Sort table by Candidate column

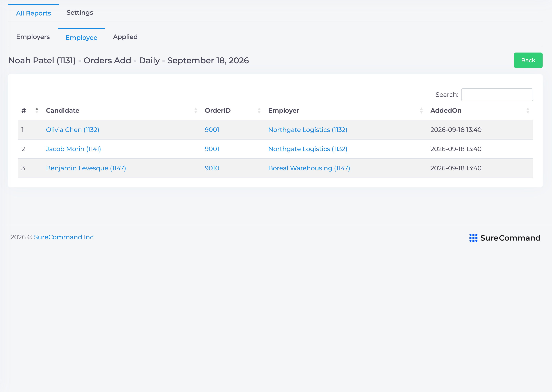tap(196, 111)
